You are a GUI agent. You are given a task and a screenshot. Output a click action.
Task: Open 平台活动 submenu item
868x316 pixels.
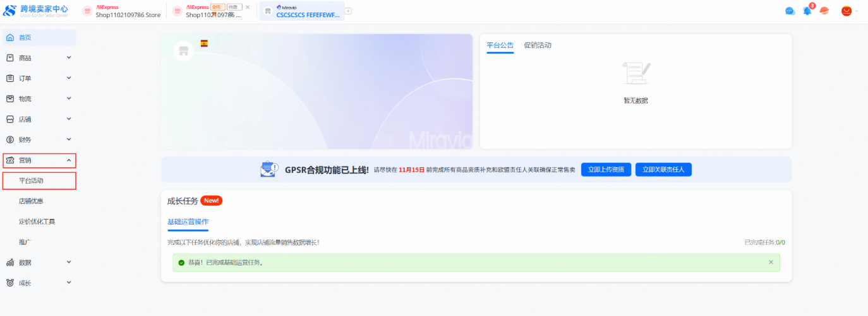39,181
